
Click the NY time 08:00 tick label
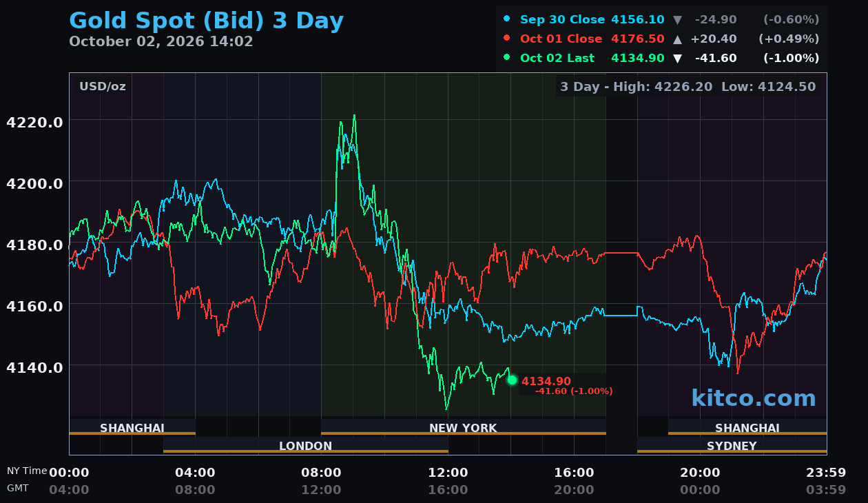point(321,473)
